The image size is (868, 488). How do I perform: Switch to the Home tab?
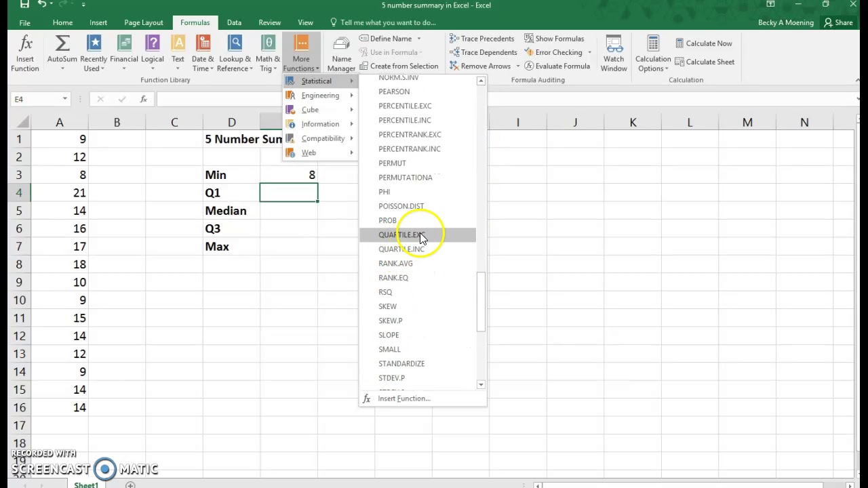(62, 22)
